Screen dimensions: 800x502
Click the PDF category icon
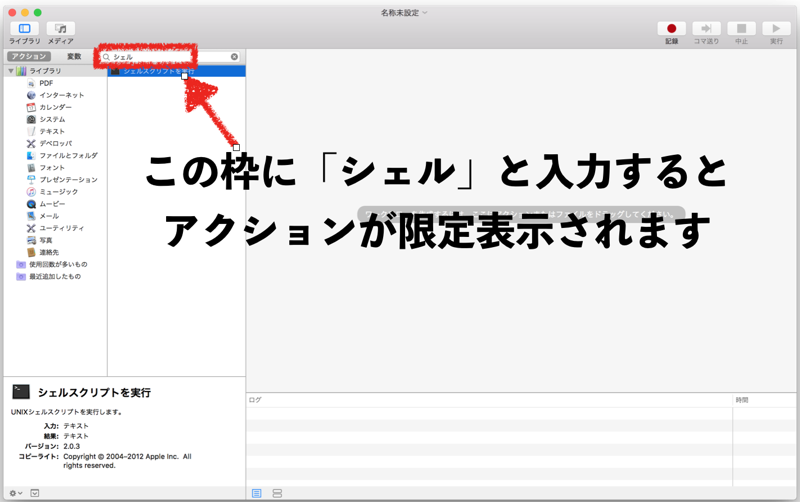tap(31, 83)
